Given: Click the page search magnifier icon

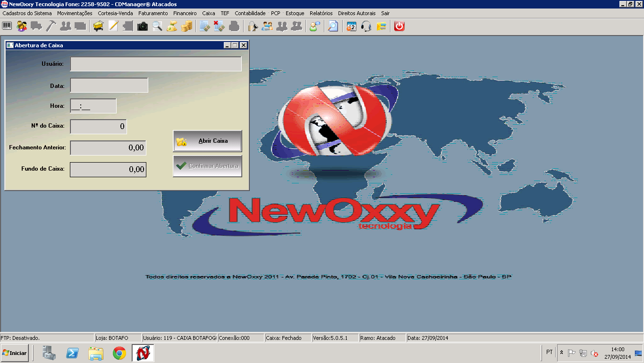Looking at the screenshot, I should (x=333, y=26).
